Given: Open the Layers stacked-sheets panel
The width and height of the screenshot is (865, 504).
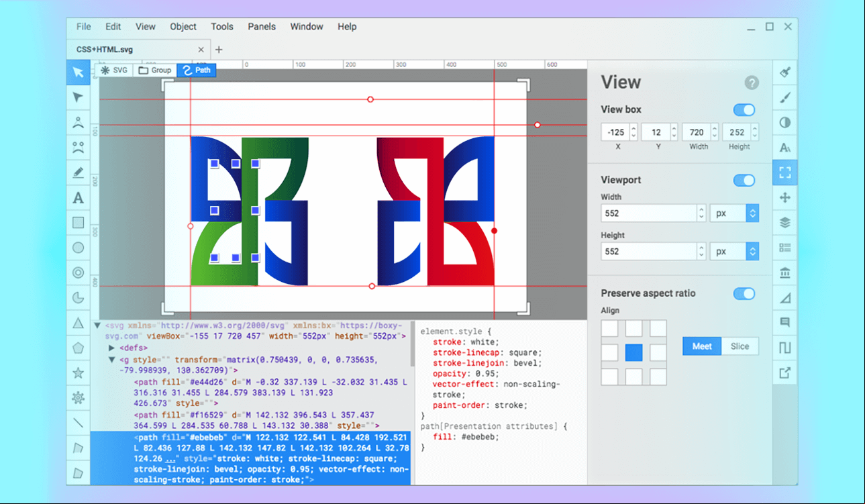Looking at the screenshot, I should (785, 223).
